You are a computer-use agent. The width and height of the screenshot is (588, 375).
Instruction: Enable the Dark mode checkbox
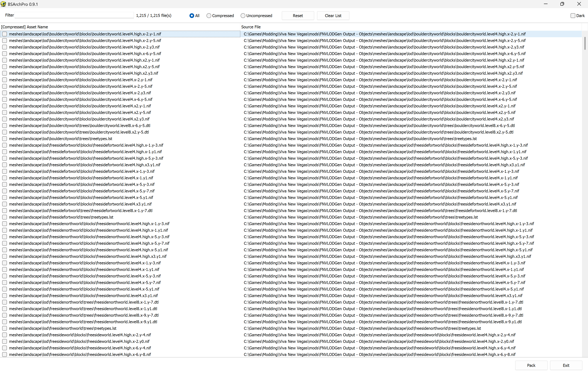pos(573,16)
